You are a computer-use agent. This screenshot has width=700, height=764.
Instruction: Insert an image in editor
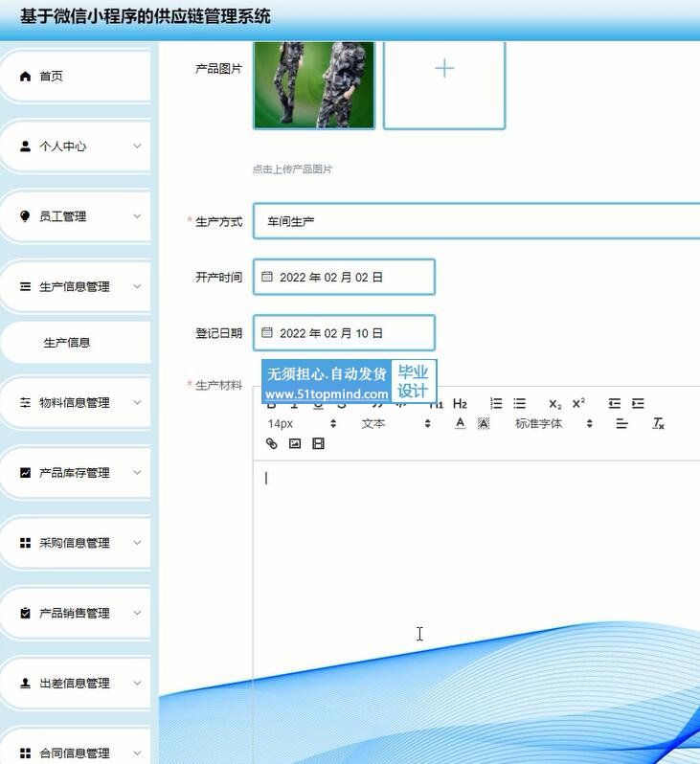pyautogui.click(x=295, y=443)
